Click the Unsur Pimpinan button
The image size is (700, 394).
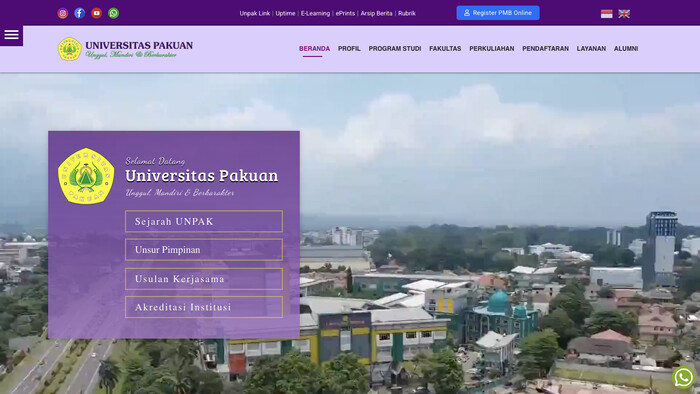pos(204,250)
